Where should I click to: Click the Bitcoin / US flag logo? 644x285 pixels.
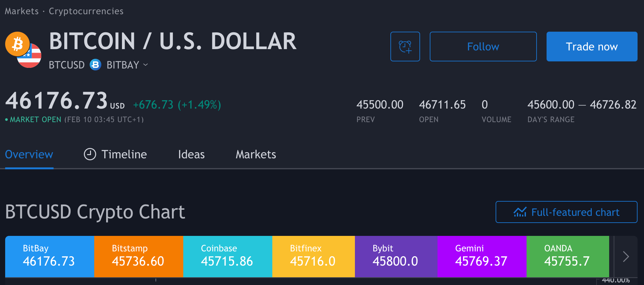coord(23,50)
